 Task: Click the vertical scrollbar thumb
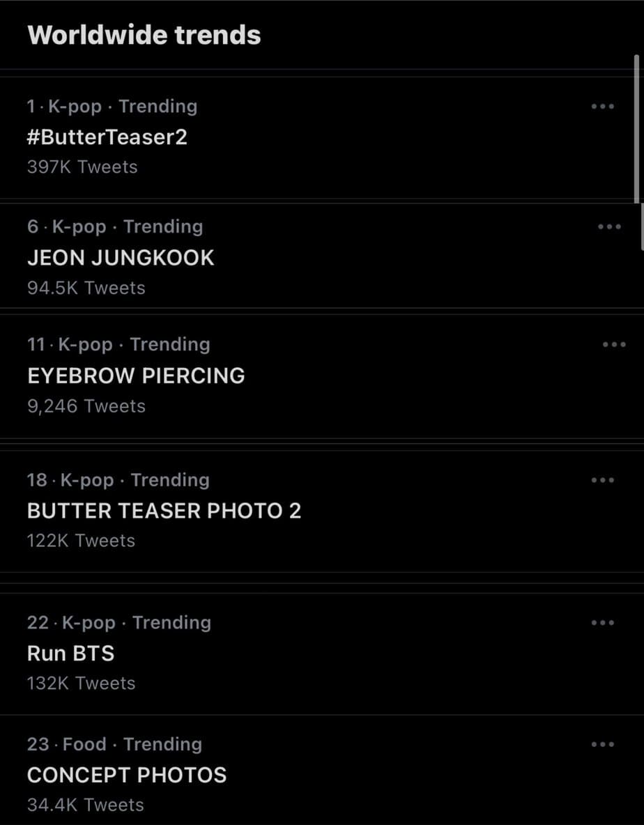pos(636,129)
